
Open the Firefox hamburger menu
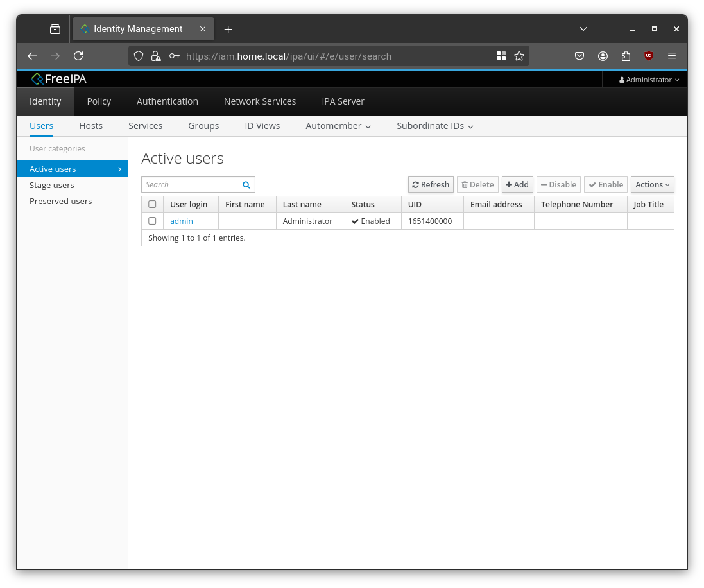point(672,56)
